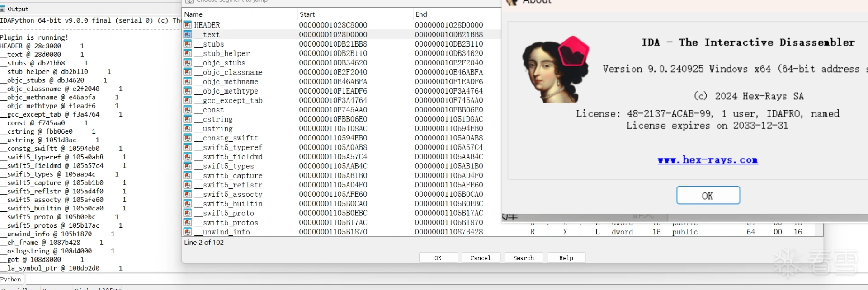Click the segment icon beside __stubs
The image size is (868, 290).
(x=187, y=44)
